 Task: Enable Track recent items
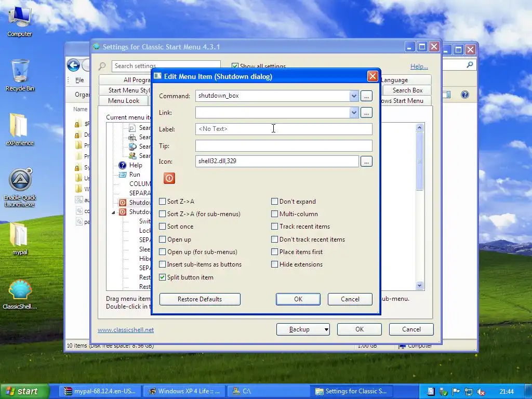click(x=274, y=227)
